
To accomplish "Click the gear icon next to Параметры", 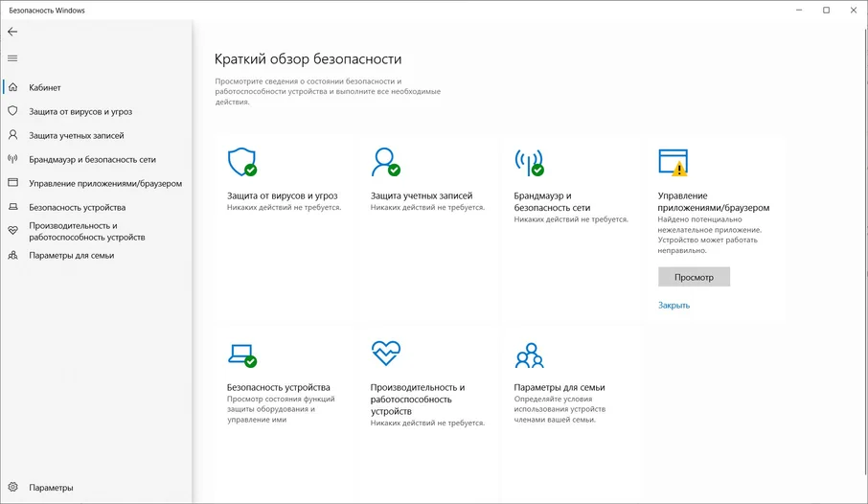I will [12, 488].
